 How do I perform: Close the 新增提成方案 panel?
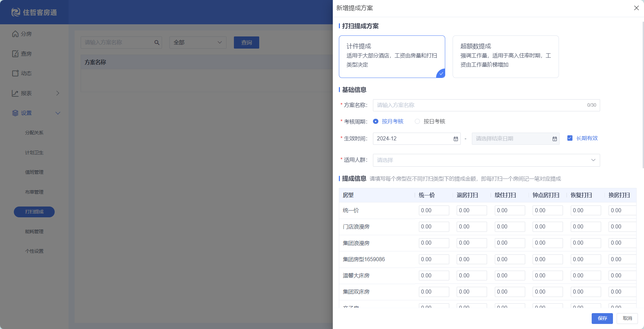pos(636,8)
